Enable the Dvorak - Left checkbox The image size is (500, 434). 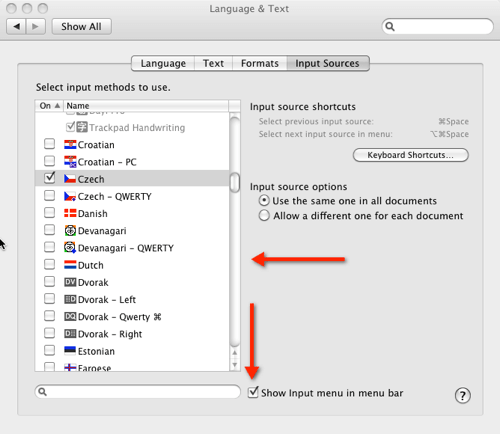pos(50,298)
